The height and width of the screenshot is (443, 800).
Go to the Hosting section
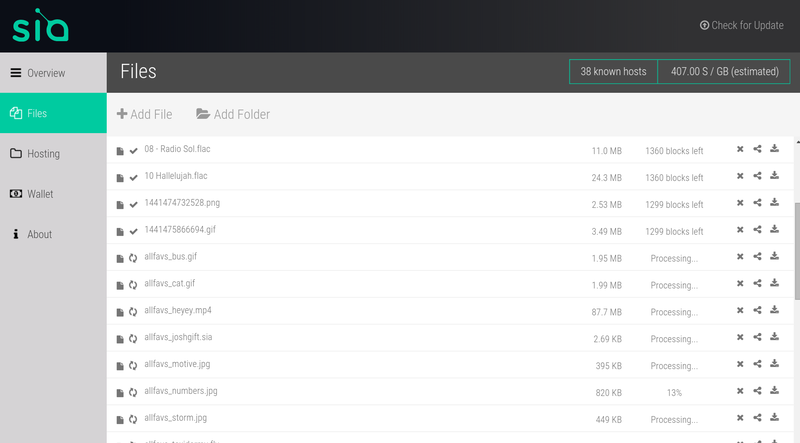53,154
